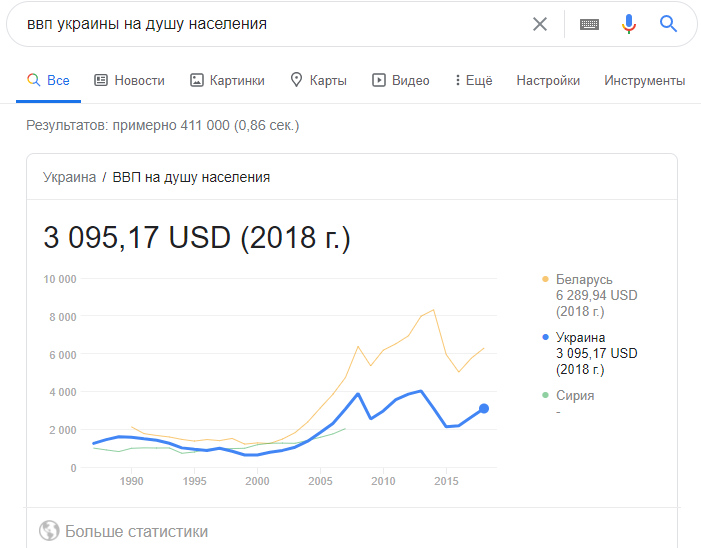Open the Инструменты search tools
Image resolution: width=701 pixels, height=548 pixels.
(x=644, y=80)
